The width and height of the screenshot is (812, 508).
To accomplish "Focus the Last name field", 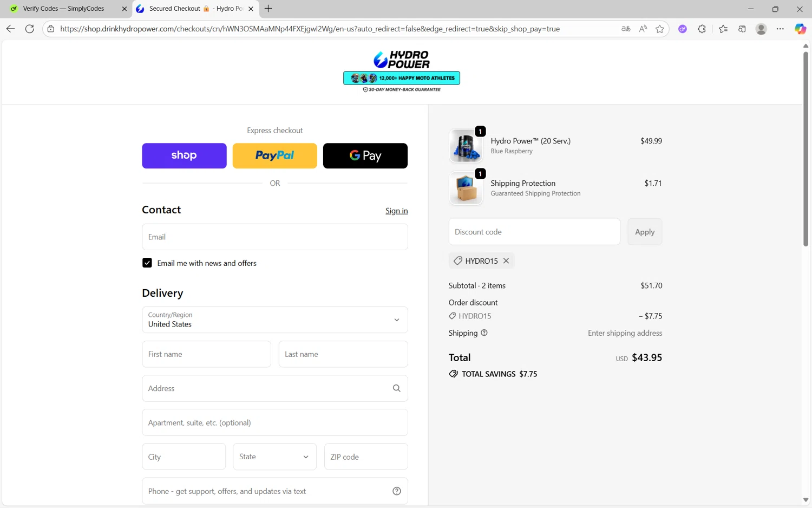I will [343, 354].
